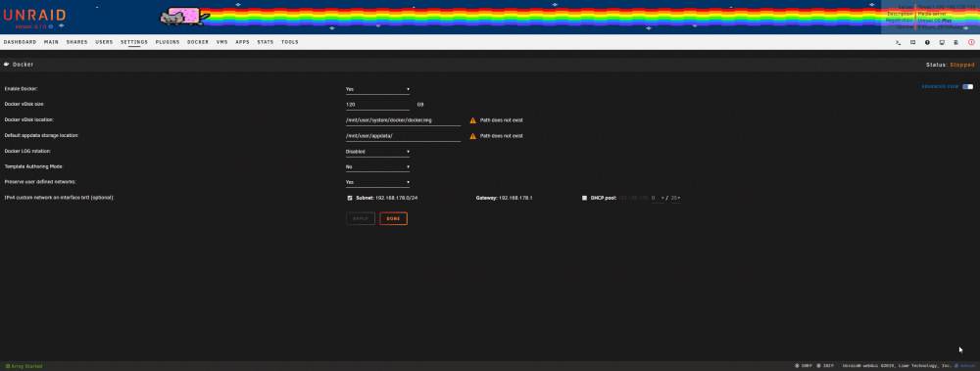Go to the Apps tab
The width and height of the screenshot is (980, 371).
point(242,42)
